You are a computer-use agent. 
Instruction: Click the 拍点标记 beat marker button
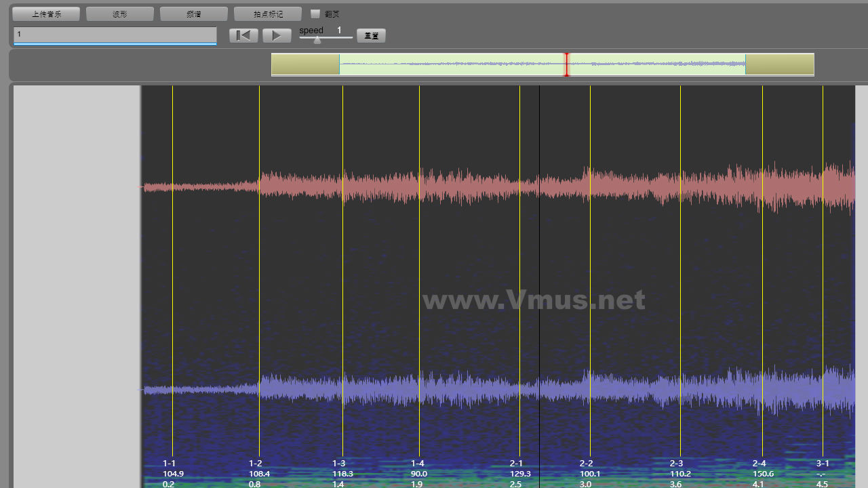(268, 14)
